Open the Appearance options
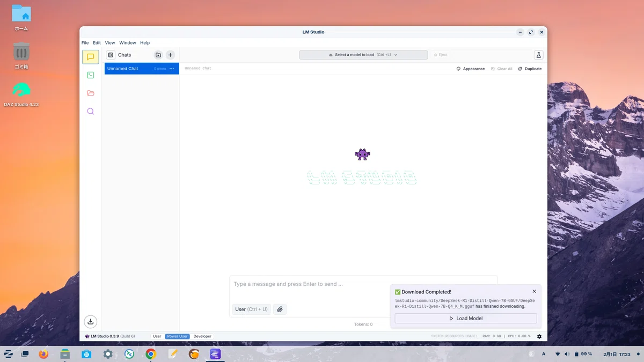 (471, 69)
